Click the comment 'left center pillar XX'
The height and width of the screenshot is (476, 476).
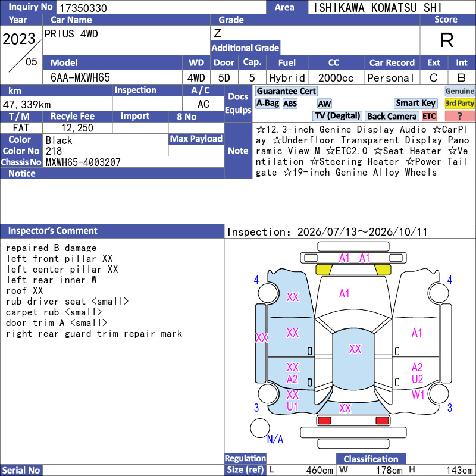(x=62, y=270)
